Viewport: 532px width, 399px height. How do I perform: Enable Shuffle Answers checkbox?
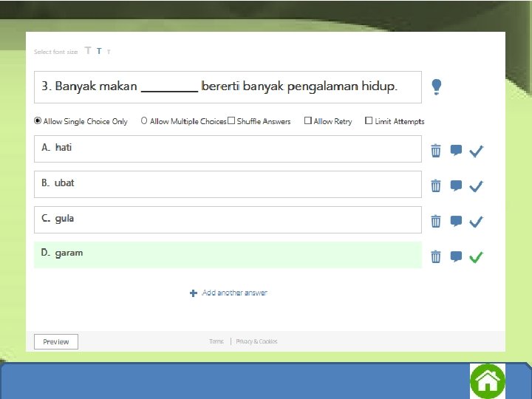click(231, 120)
